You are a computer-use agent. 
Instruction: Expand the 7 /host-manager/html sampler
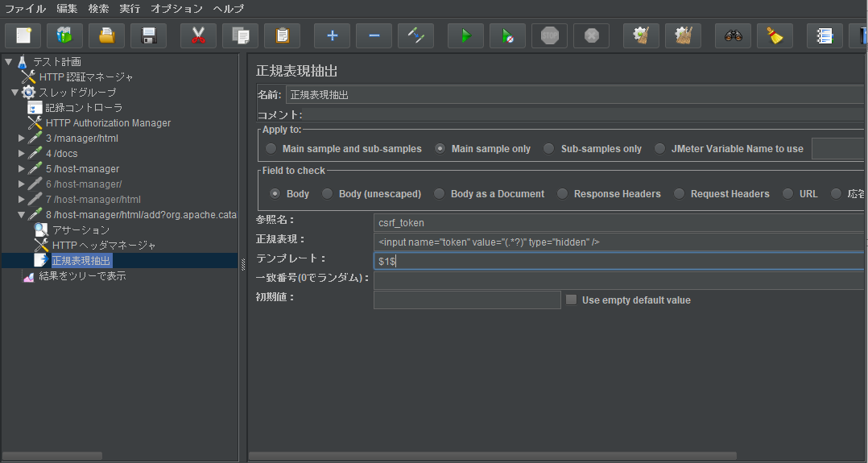point(22,200)
